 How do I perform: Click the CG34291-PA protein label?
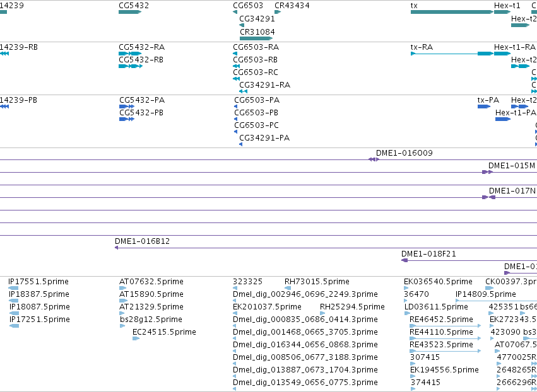pyautogui.click(x=264, y=138)
